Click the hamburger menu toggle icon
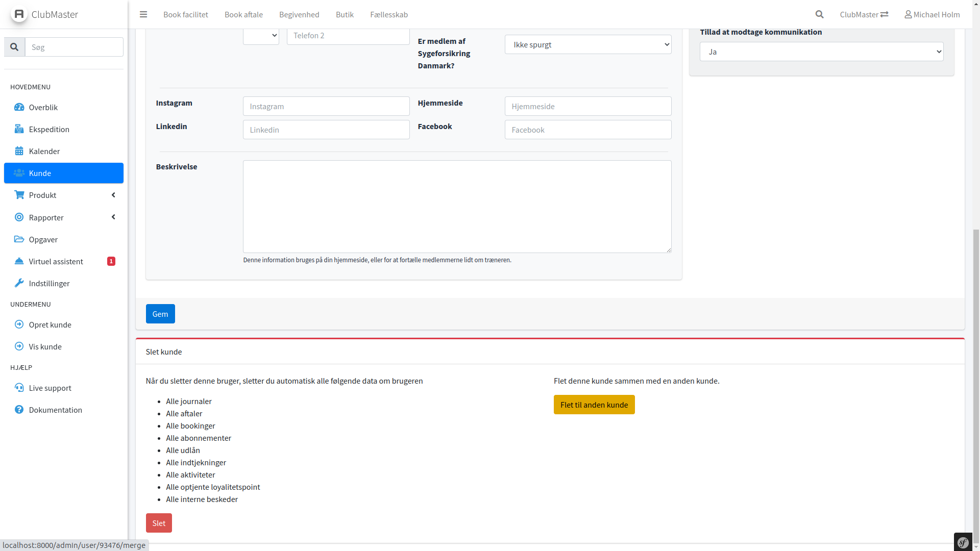The image size is (980, 551). click(143, 14)
